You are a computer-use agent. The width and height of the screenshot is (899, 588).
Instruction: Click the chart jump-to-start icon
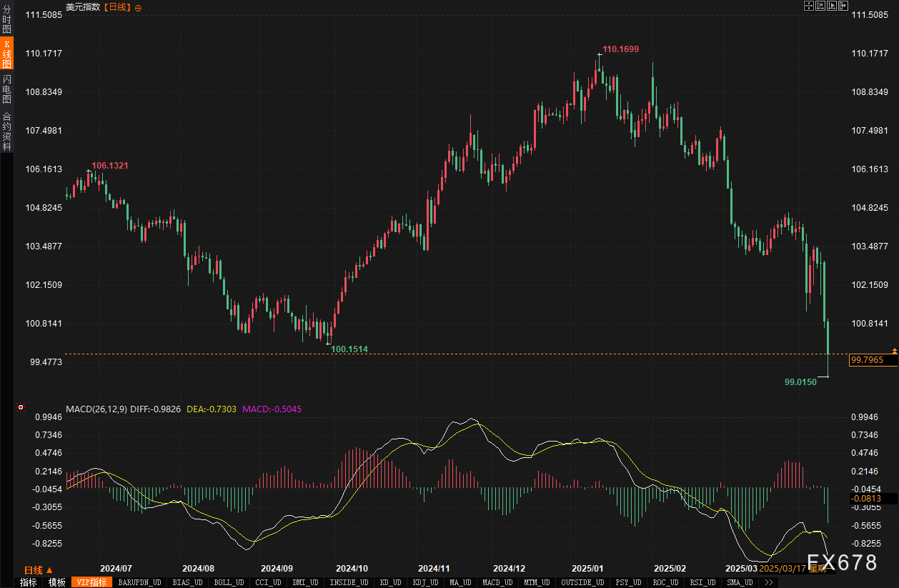820,6
